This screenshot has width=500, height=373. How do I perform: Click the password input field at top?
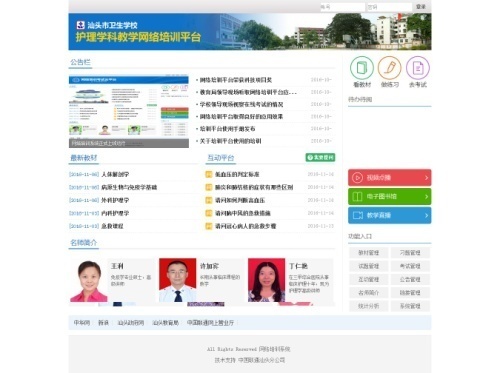coord(389,7)
